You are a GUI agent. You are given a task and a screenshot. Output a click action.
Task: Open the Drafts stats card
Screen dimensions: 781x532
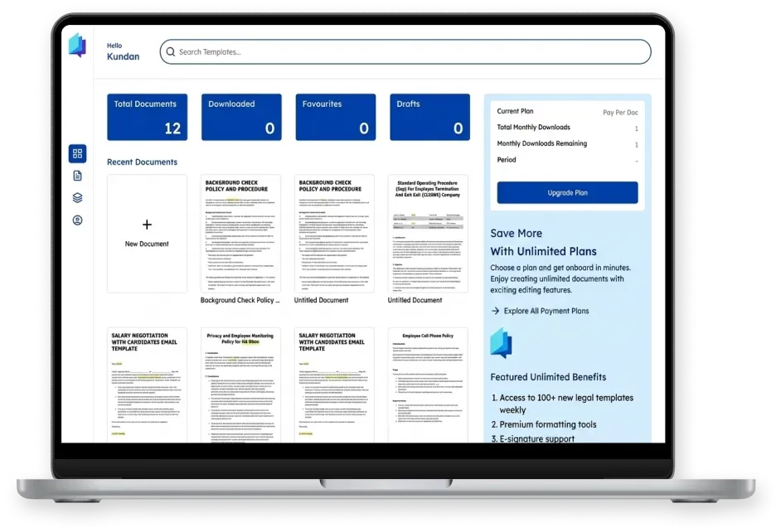429,117
